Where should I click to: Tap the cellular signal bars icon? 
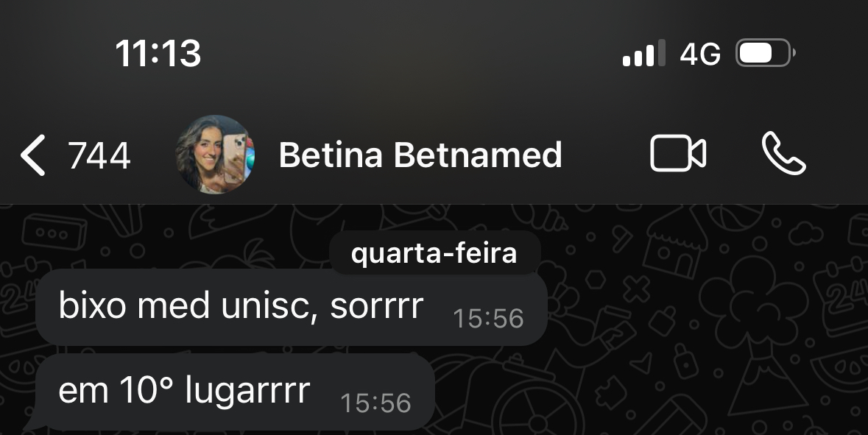click(643, 54)
